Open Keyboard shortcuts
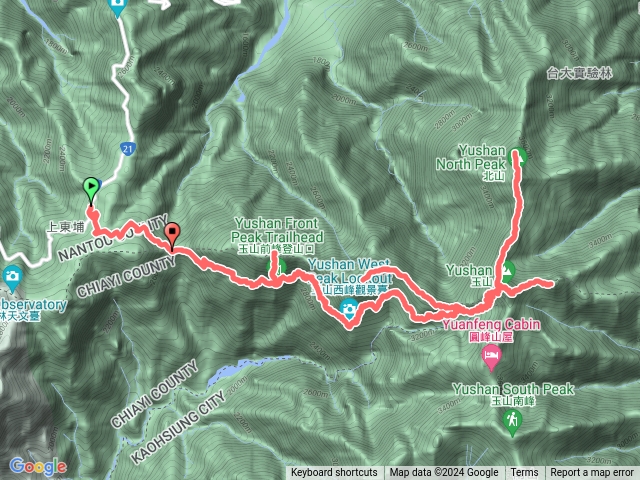The image size is (640, 480). click(x=334, y=473)
